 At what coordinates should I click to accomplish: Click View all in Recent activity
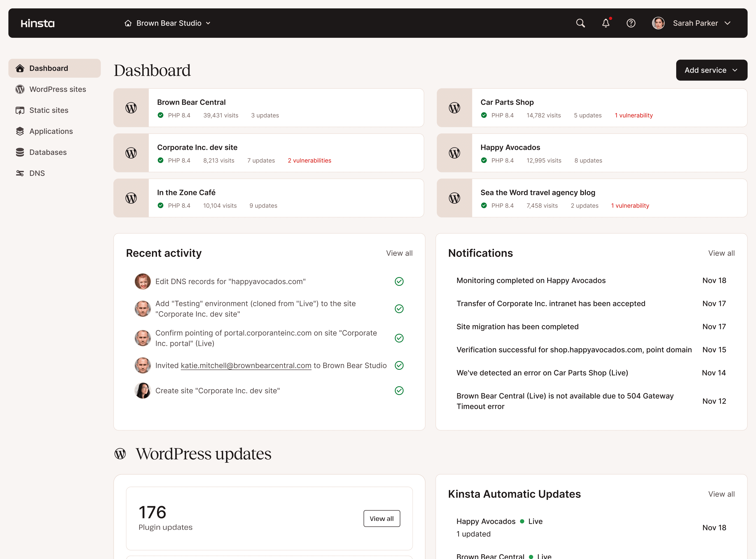[x=399, y=253]
